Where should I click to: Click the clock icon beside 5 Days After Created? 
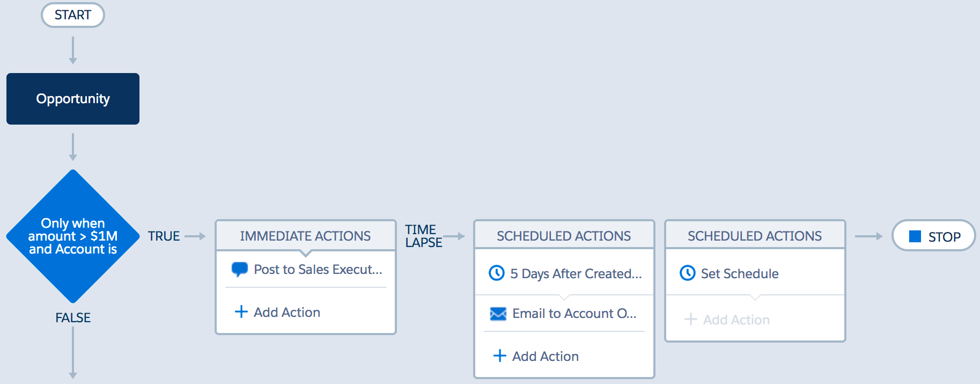(x=497, y=273)
